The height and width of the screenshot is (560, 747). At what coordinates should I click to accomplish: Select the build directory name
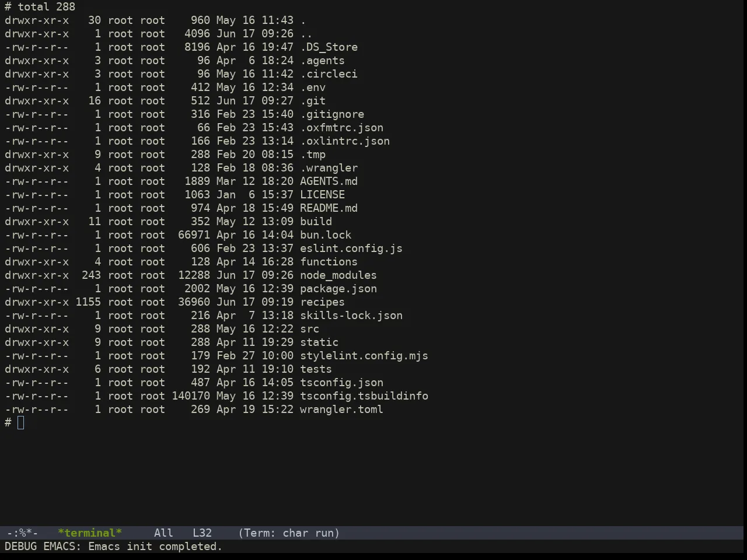316,222
